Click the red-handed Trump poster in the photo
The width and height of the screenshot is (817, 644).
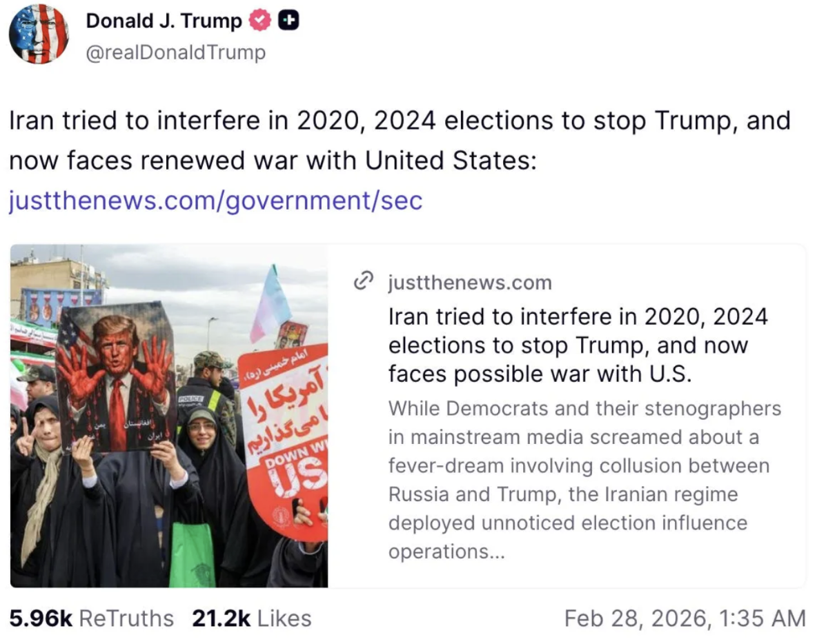point(115,376)
